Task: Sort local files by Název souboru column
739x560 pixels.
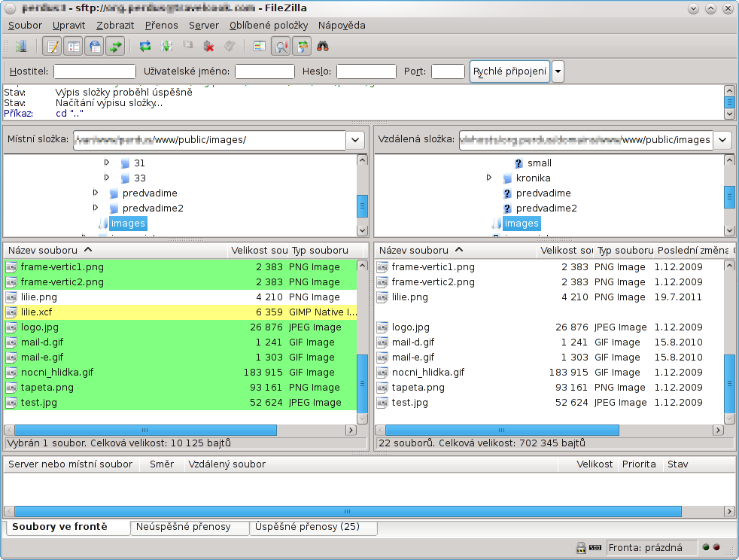Action: click(115, 251)
